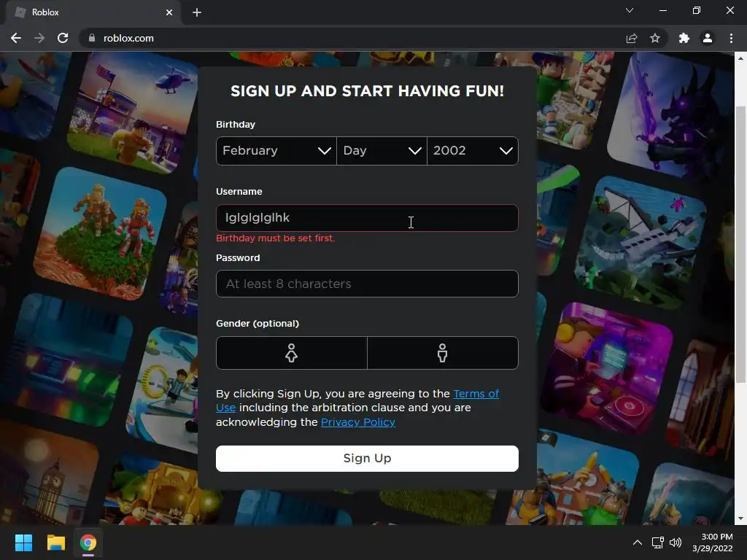The width and height of the screenshot is (747, 560).
Task: Click the page vertical scrollbar
Action: (740, 244)
